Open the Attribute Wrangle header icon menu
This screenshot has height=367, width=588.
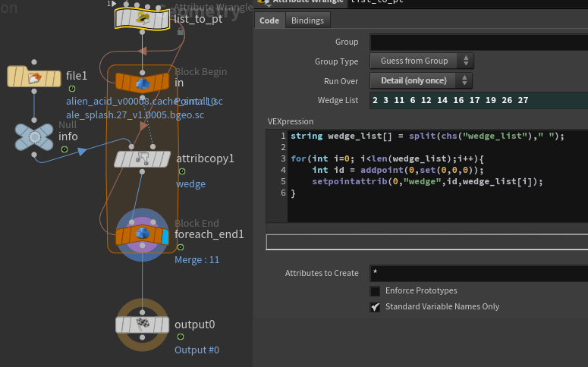click(x=263, y=2)
